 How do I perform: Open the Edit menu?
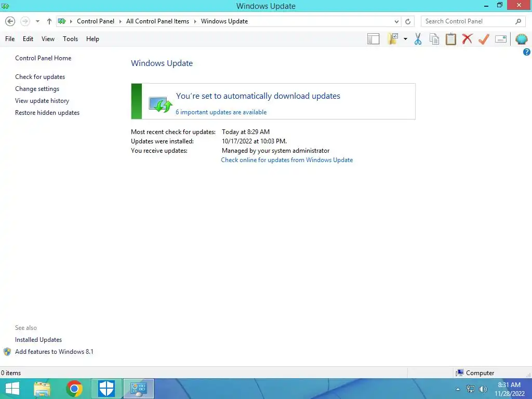(28, 39)
